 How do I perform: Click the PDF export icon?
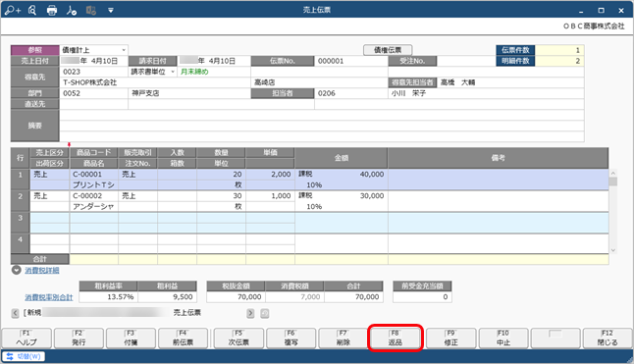pyautogui.click(x=72, y=10)
